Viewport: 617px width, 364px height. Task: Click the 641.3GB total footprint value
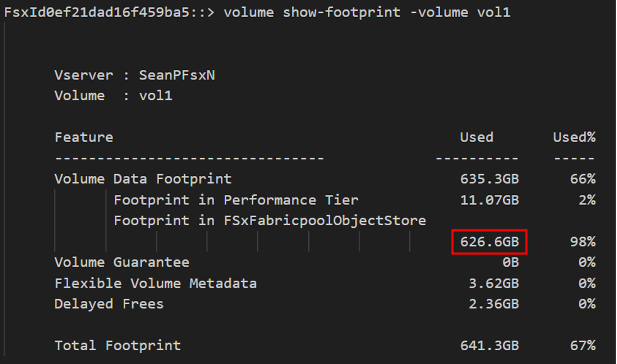(489, 346)
